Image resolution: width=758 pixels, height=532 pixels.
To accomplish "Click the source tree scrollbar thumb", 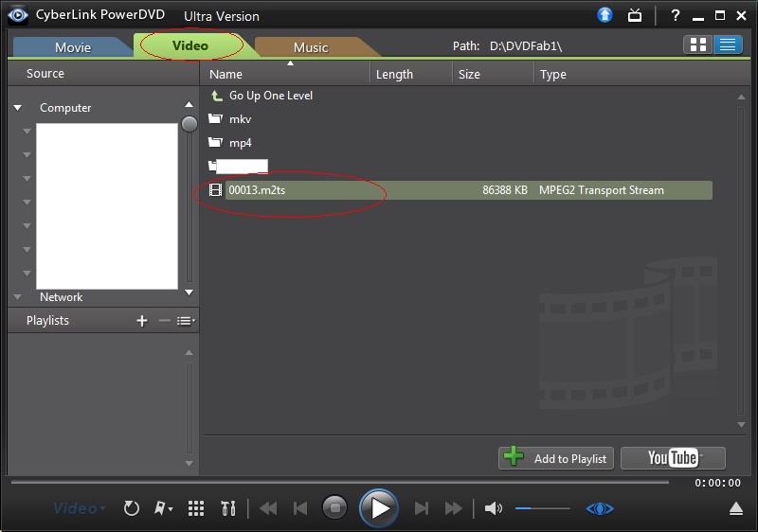I will pos(189,124).
